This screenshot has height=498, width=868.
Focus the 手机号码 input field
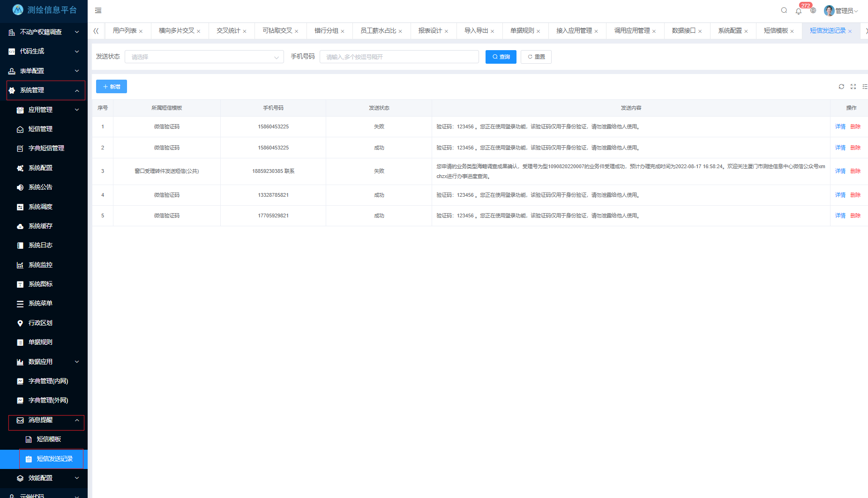(x=399, y=57)
